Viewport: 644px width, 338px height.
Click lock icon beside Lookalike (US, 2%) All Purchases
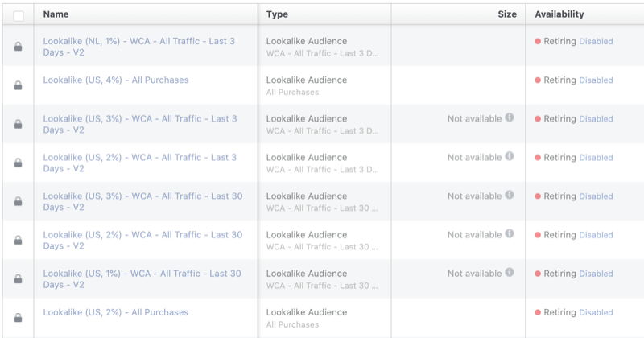point(18,318)
